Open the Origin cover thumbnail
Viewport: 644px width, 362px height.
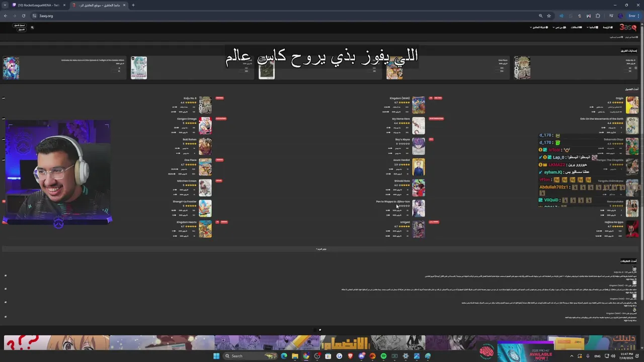tap(632, 105)
